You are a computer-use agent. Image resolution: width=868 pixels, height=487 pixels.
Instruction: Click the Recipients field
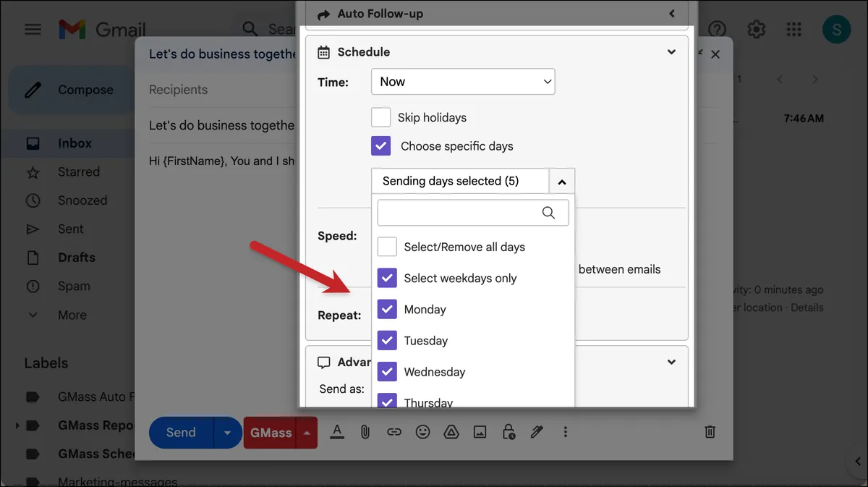pyautogui.click(x=178, y=90)
